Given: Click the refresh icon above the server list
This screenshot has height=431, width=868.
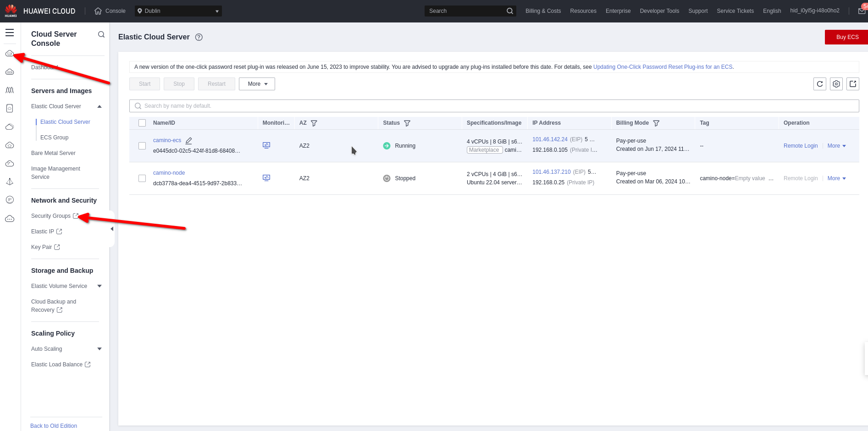Looking at the screenshot, I should pos(819,84).
